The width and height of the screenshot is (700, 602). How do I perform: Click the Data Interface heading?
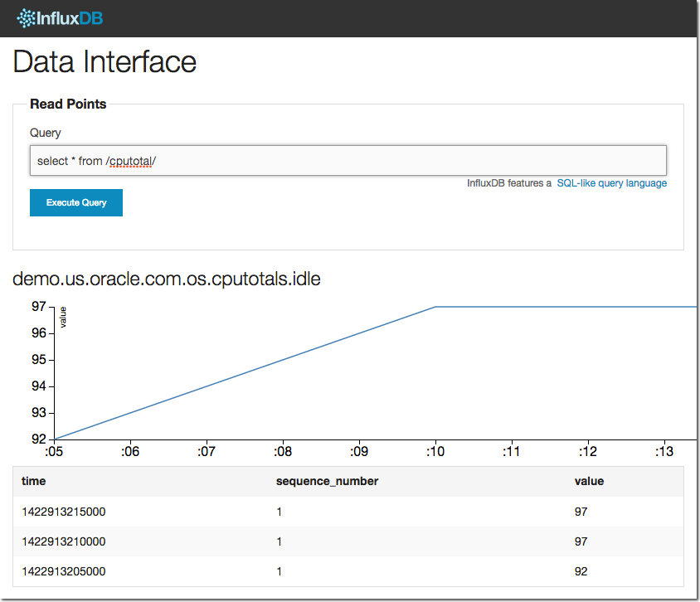105,62
